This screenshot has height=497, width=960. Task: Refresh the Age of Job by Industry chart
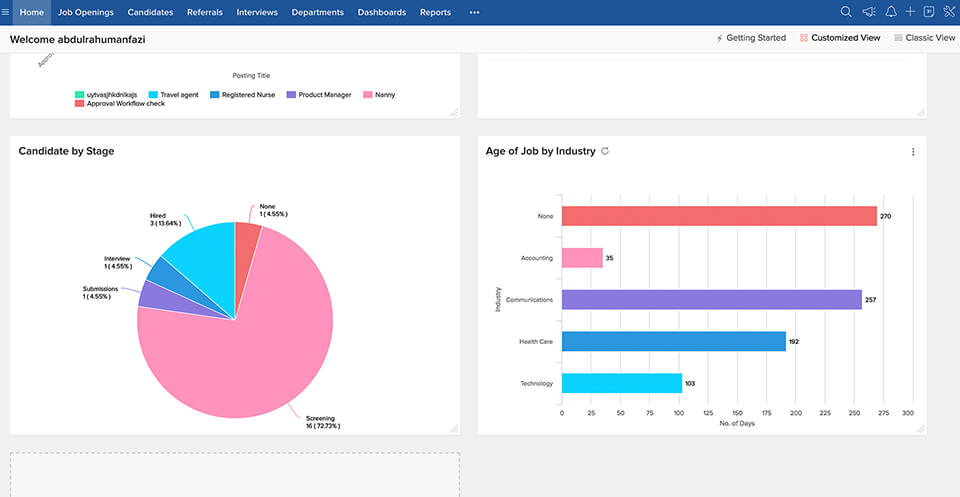605,151
